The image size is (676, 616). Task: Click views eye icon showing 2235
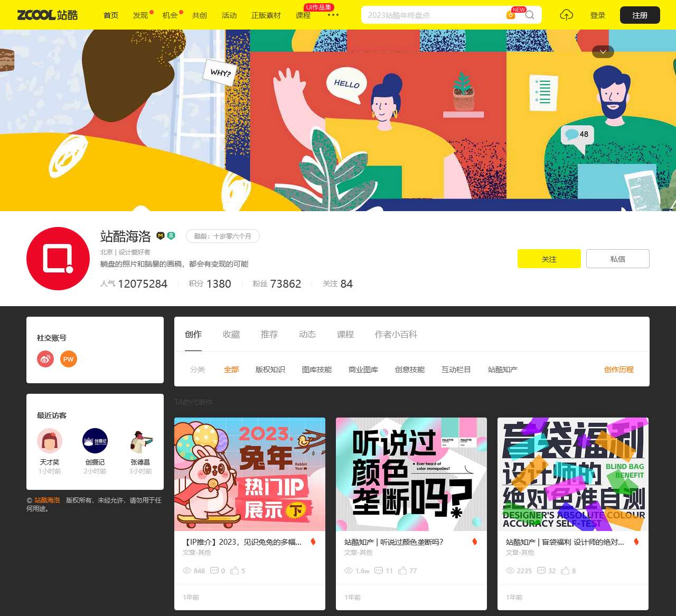[510, 571]
